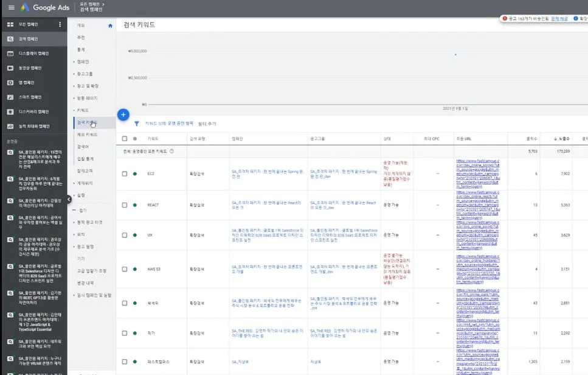
Task: Click the blue plus add keyword button
Action: [123, 114]
